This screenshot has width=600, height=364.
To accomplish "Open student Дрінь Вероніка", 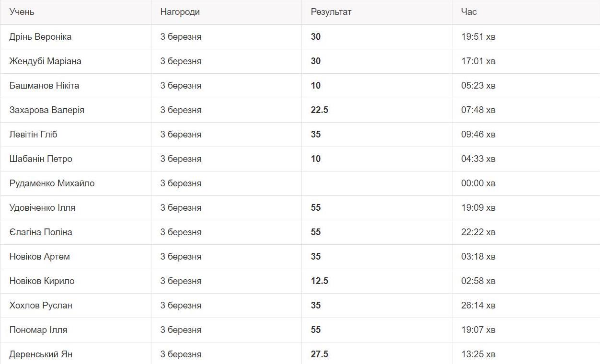I will [40, 37].
